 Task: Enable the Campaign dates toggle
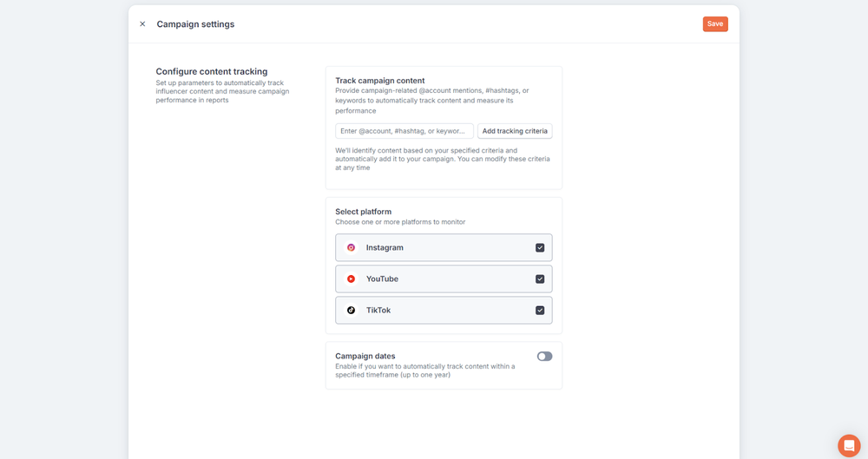point(544,356)
